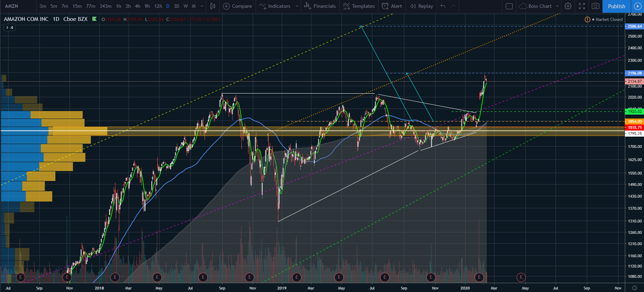Switch to the 1h timeframe

click(119, 6)
